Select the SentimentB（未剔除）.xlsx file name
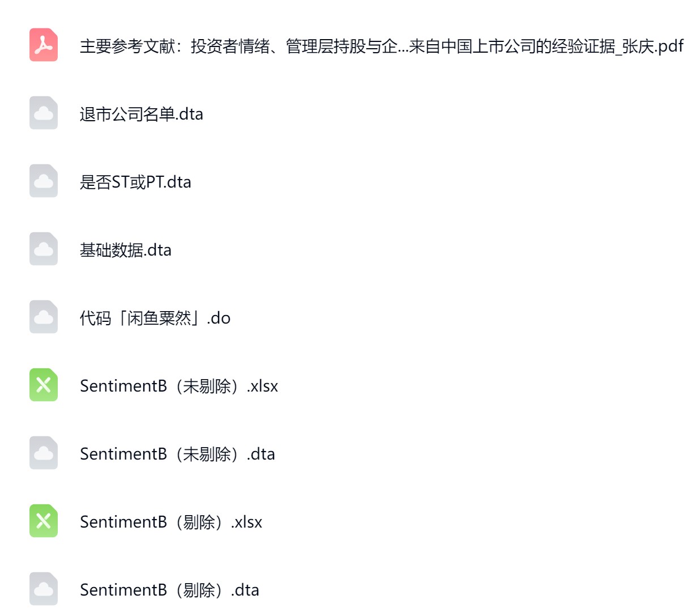 (x=179, y=386)
